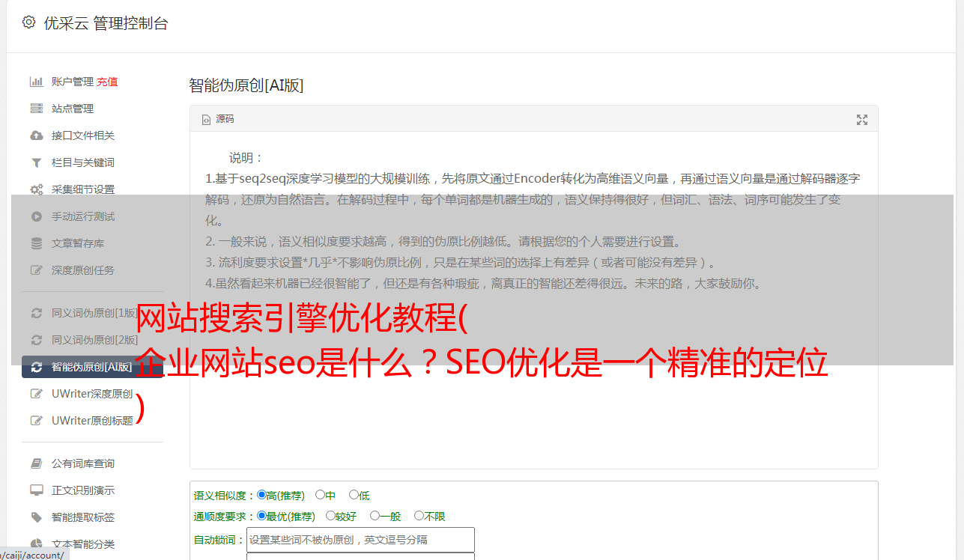The image size is (964, 560).
Task: Click the edit icon for UWriter深度原创
Action: tap(36, 394)
